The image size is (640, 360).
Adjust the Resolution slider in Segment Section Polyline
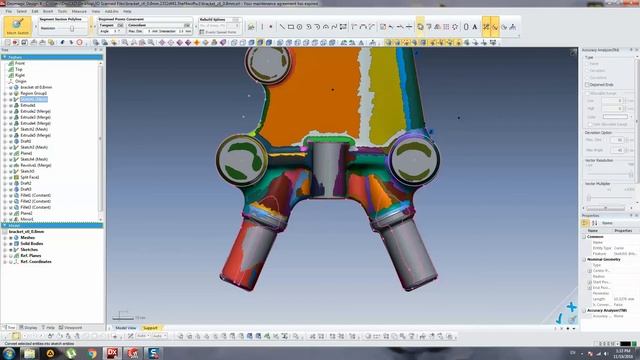coord(72,29)
